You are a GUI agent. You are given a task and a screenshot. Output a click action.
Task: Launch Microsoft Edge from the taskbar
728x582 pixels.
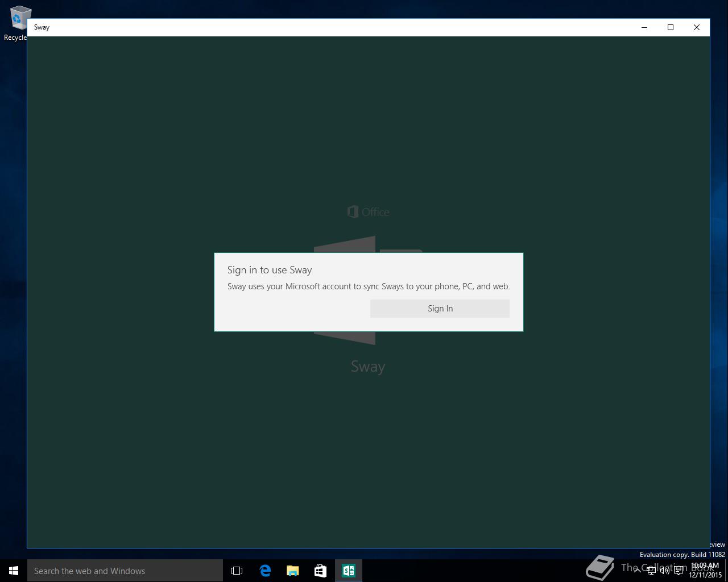point(265,571)
